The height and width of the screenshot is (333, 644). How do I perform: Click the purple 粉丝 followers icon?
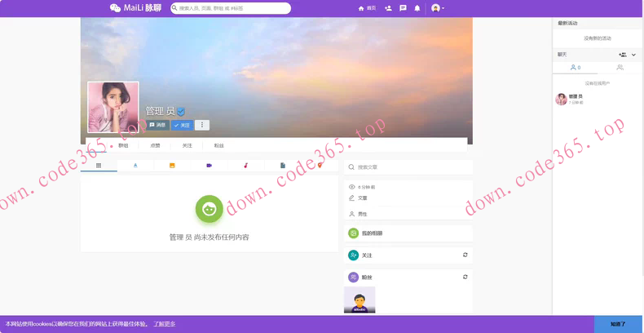point(353,277)
